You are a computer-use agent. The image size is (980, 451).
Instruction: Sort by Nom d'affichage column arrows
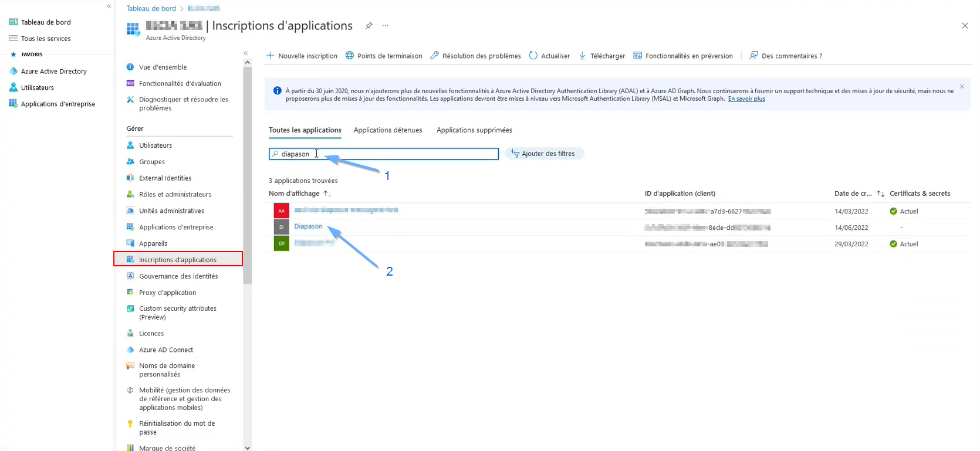327,194
